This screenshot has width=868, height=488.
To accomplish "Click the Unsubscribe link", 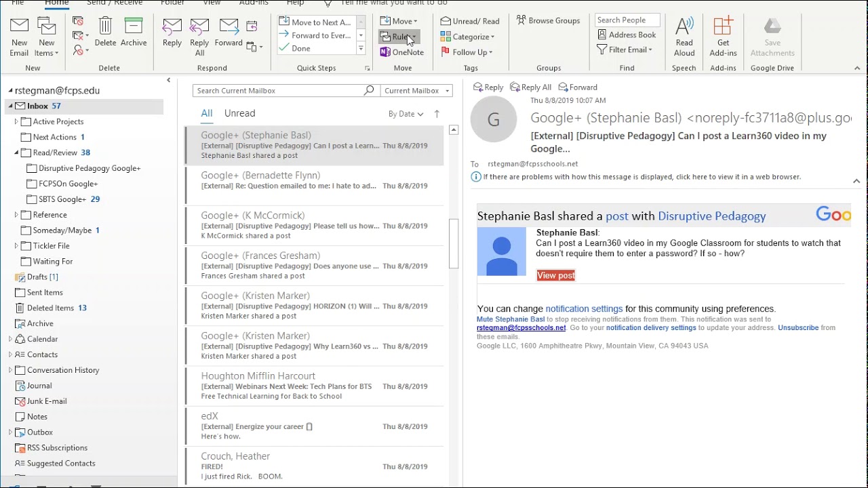I will 798,327.
